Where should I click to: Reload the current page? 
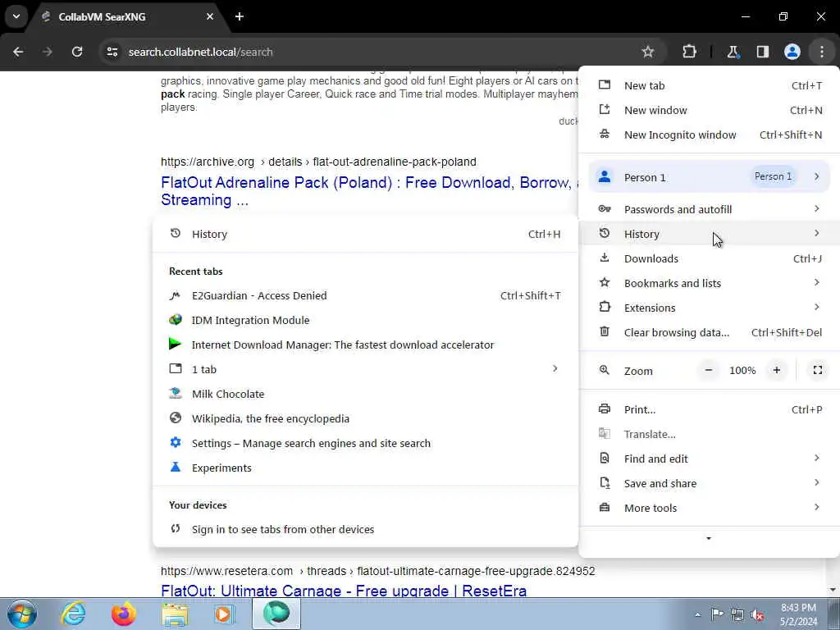click(x=77, y=52)
